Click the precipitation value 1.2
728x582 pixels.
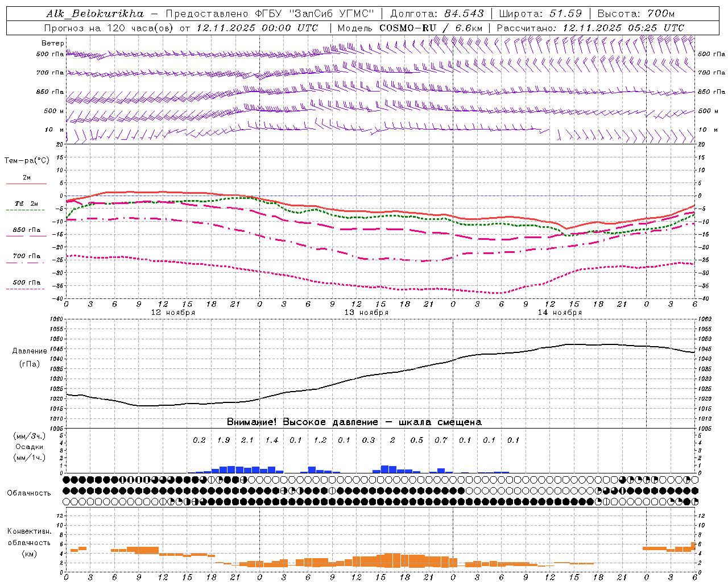pyautogui.click(x=320, y=440)
